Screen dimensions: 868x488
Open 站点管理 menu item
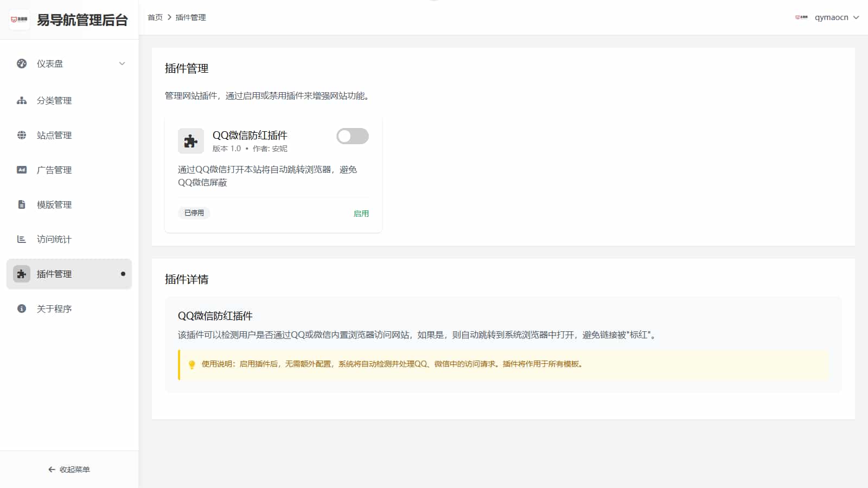tap(69, 135)
